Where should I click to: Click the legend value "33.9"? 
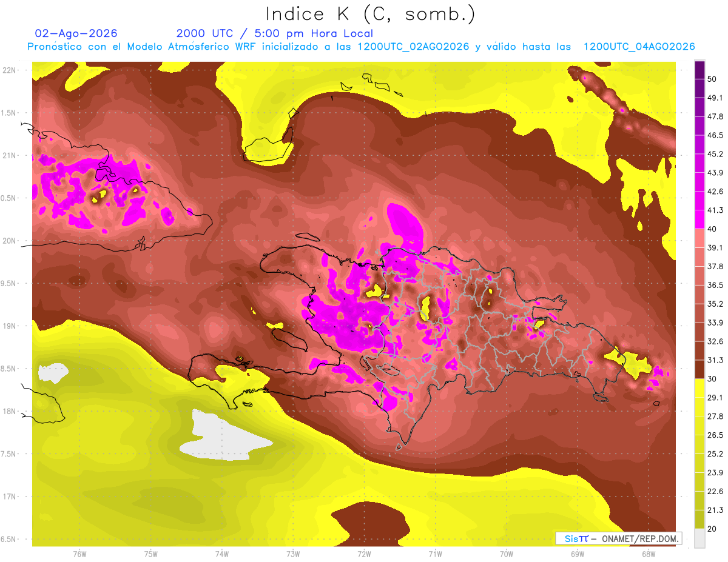coord(715,323)
